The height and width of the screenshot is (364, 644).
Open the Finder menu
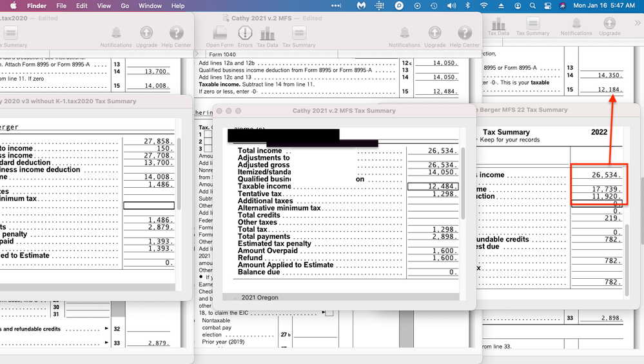(x=37, y=6)
